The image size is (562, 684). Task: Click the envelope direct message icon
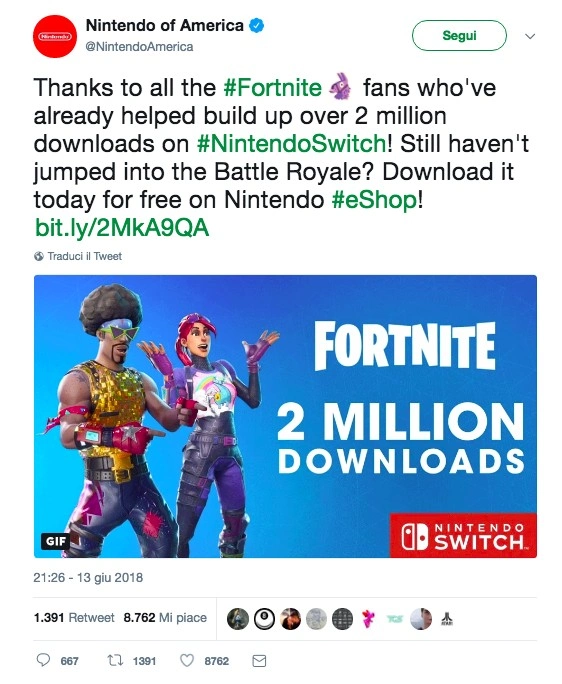pyautogui.click(x=259, y=660)
